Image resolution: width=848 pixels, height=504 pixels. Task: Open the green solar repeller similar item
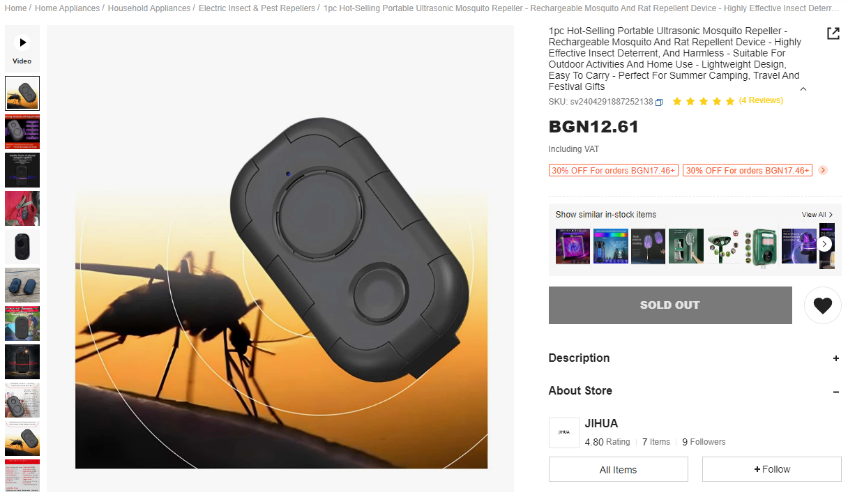click(x=762, y=246)
